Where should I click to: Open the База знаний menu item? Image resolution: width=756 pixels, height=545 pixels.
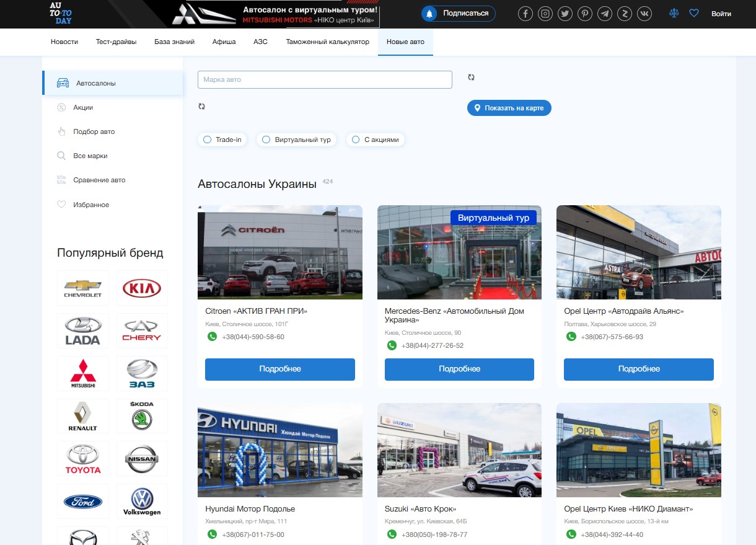tap(174, 42)
